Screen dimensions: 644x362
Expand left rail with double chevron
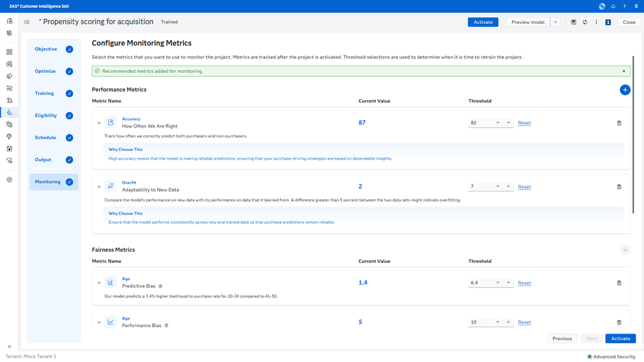click(x=10, y=347)
